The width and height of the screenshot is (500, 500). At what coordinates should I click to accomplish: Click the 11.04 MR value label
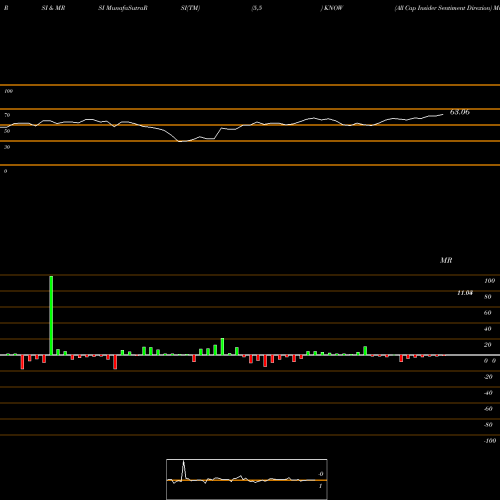[465, 293]
